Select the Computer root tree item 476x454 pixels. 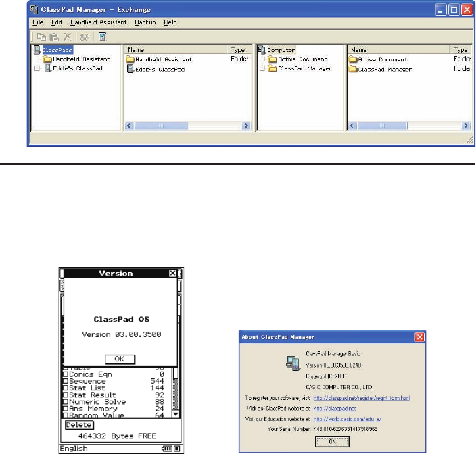(x=281, y=50)
